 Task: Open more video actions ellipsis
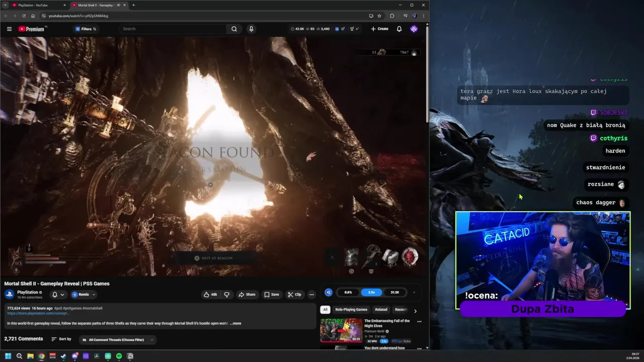311,295
